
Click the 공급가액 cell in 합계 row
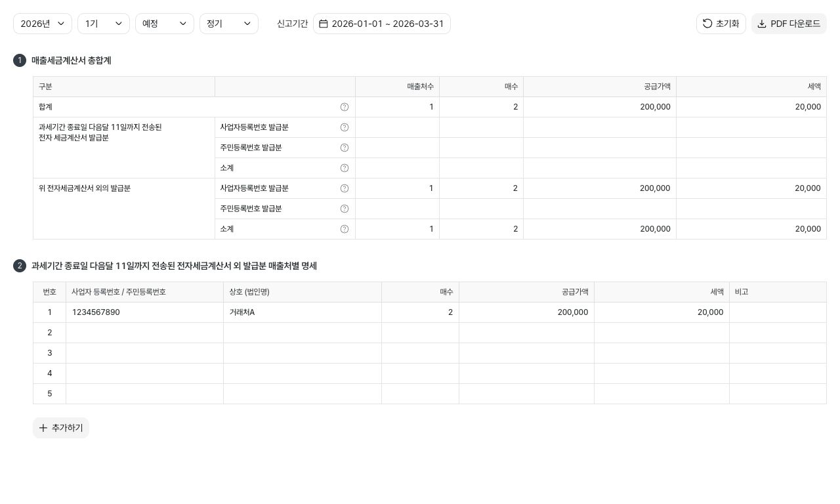coord(600,107)
